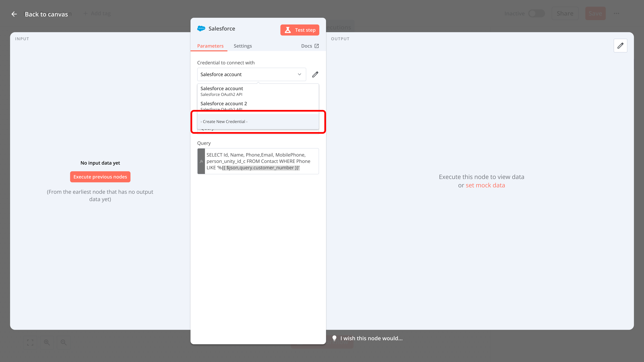Open the Docs link
The height and width of the screenshot is (362, 644).
point(310,46)
